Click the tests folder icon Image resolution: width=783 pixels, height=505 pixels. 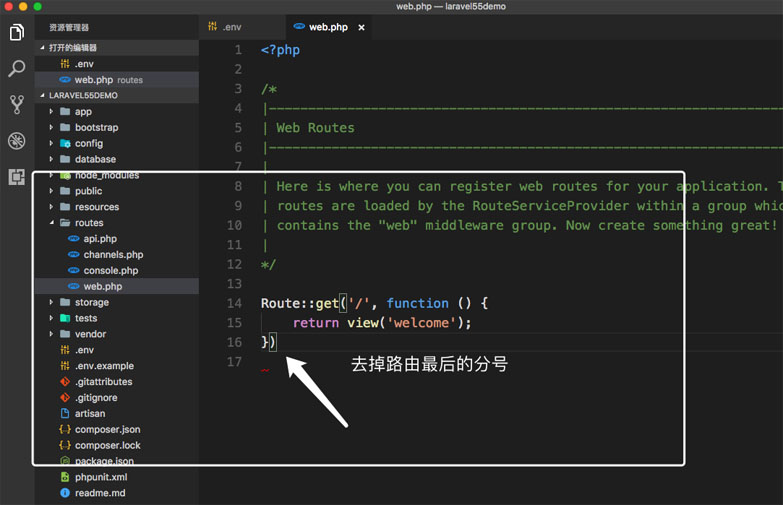pos(65,318)
